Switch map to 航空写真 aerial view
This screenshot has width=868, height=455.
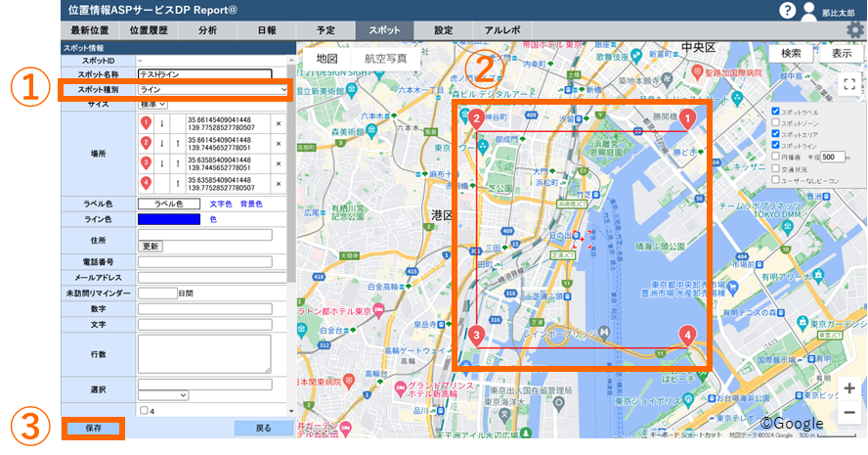click(386, 58)
